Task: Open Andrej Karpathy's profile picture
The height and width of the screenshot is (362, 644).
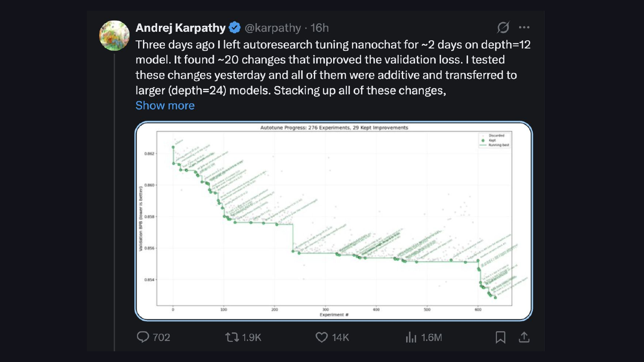Action: tap(114, 36)
